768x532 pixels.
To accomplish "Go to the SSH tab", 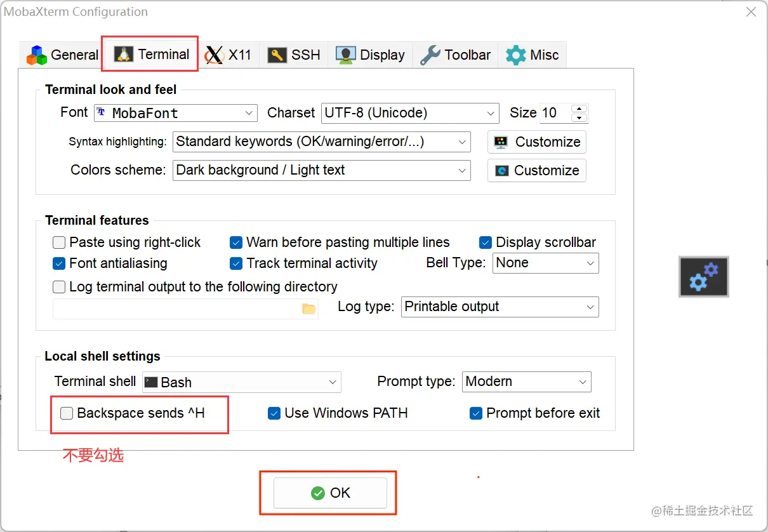I will 293,55.
